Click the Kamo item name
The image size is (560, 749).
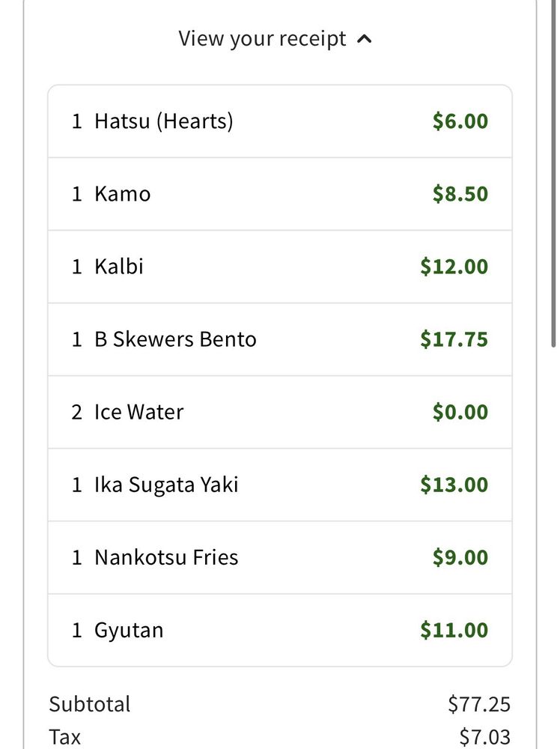click(x=122, y=194)
